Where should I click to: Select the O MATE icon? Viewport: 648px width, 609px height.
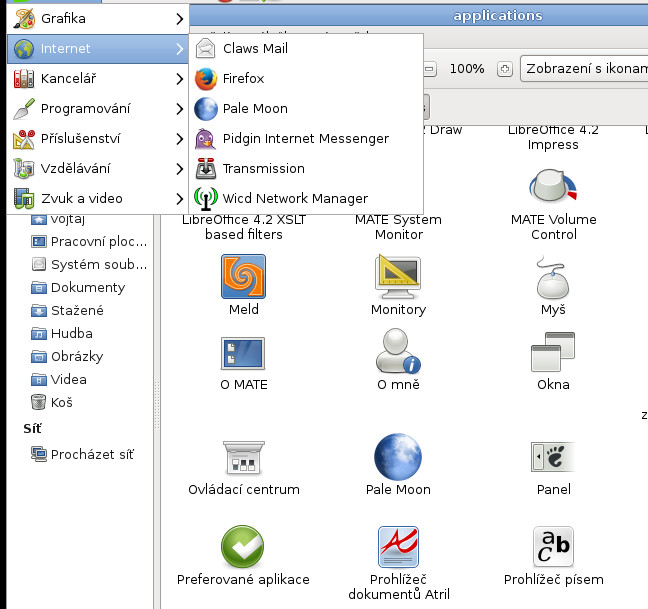(243, 354)
